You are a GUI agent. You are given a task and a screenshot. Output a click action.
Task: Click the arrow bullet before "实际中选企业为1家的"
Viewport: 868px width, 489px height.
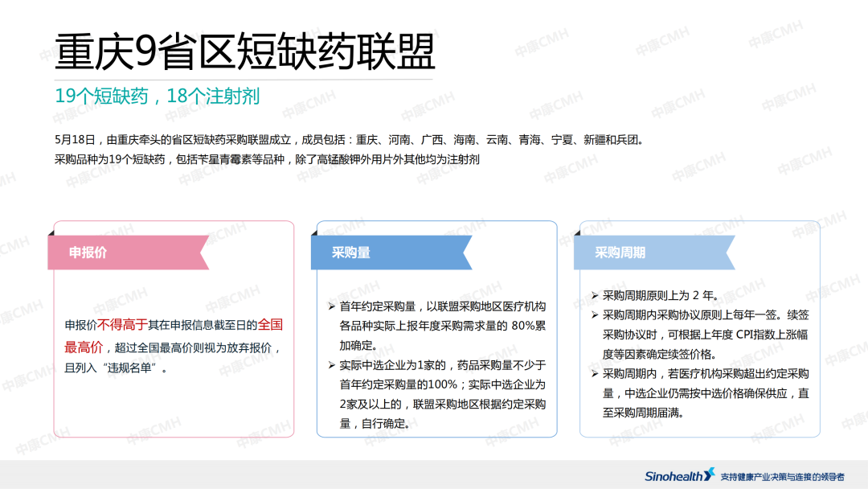coord(332,365)
